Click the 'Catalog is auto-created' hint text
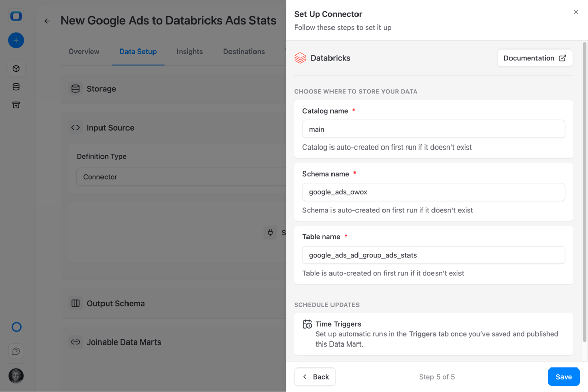This screenshot has width=588, height=392. pos(387,147)
